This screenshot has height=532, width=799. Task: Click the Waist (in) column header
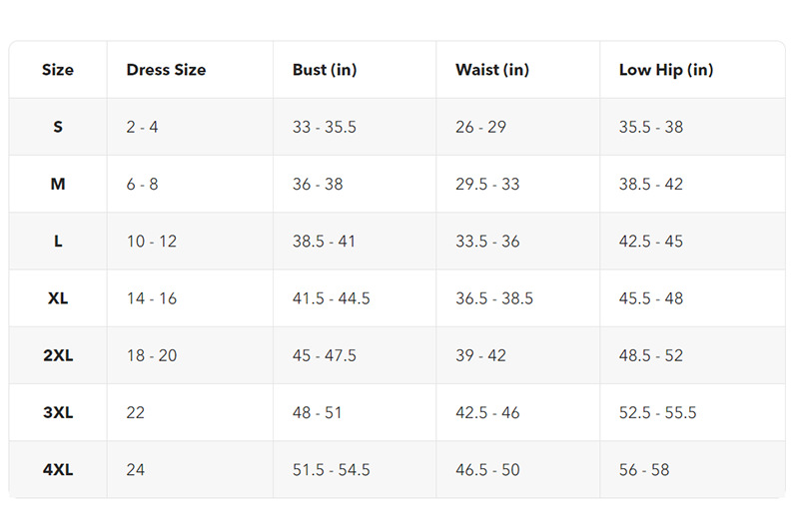(x=492, y=70)
